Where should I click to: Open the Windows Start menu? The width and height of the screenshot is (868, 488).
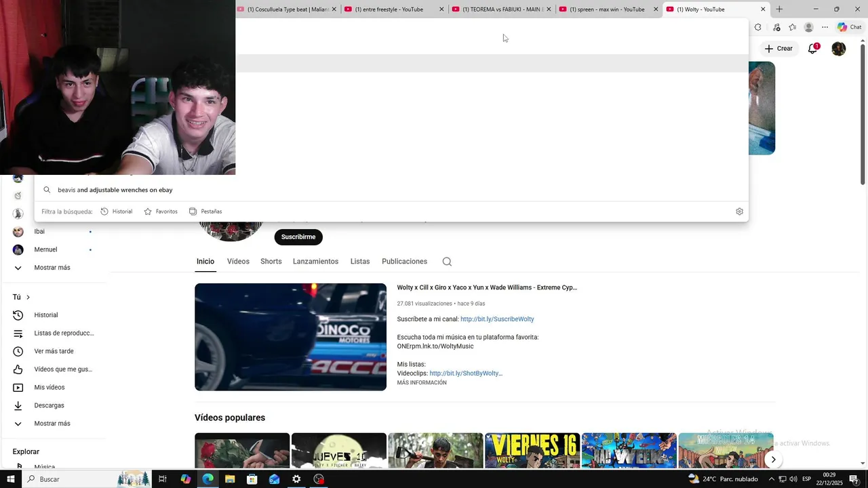tap(11, 479)
